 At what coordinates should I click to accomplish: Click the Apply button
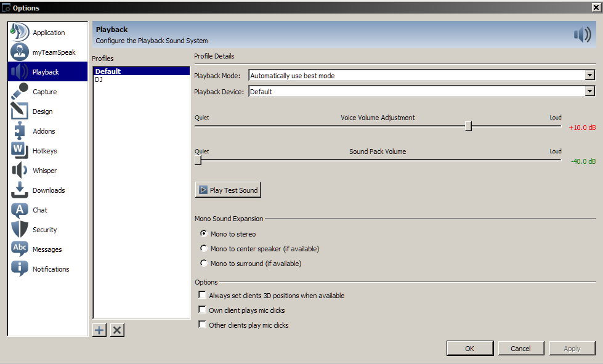coord(572,348)
